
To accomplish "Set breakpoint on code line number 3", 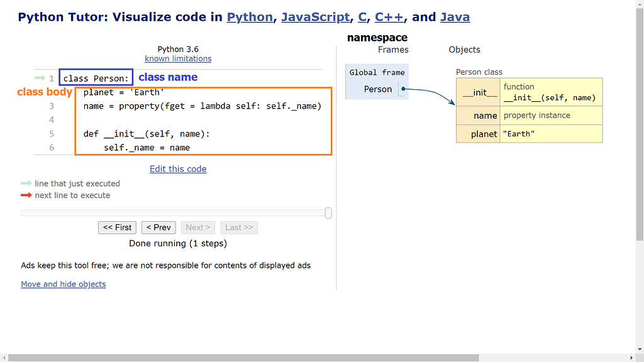I will pyautogui.click(x=52, y=106).
